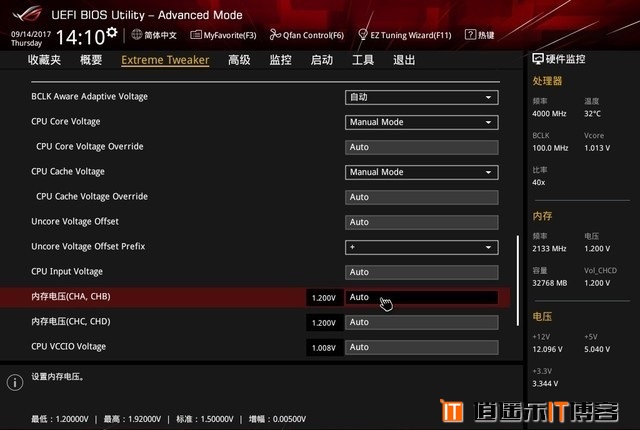
Task: Click 32768 MB memory capacity reading
Action: point(549,283)
